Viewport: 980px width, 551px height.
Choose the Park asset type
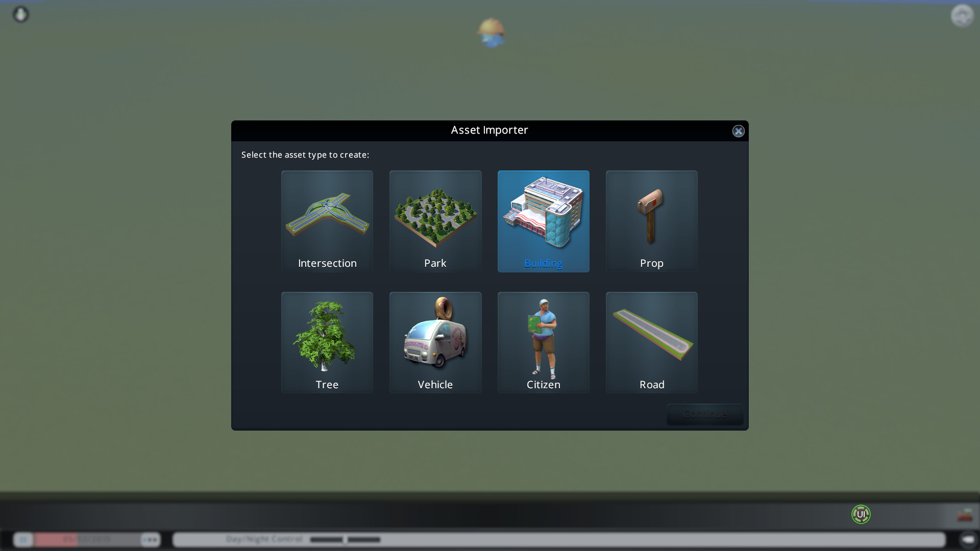pos(435,221)
